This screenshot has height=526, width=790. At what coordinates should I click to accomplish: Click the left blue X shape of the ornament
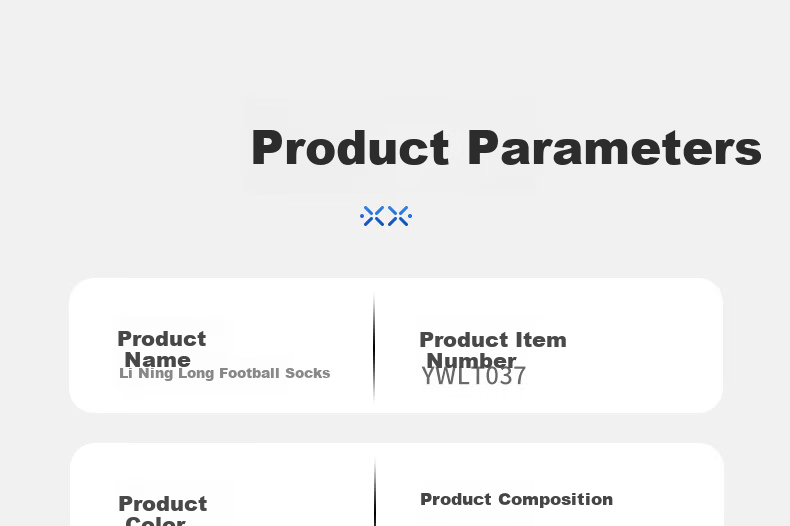(373, 216)
